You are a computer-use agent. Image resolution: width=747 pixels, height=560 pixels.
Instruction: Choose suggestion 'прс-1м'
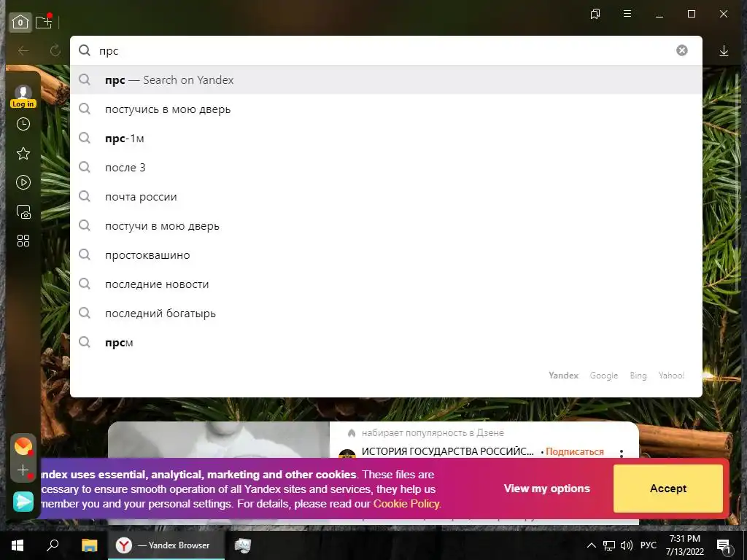point(386,138)
